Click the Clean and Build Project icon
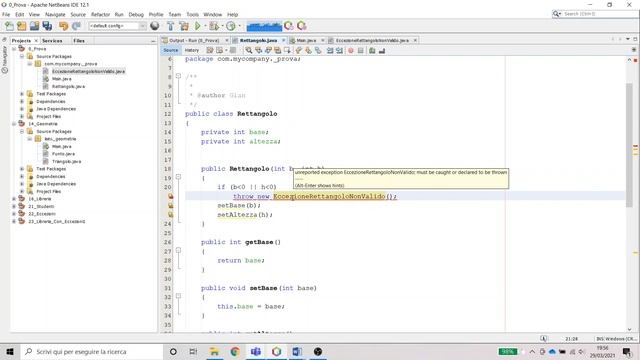Image resolution: width=640 pixels, height=360 pixels. (x=184, y=26)
